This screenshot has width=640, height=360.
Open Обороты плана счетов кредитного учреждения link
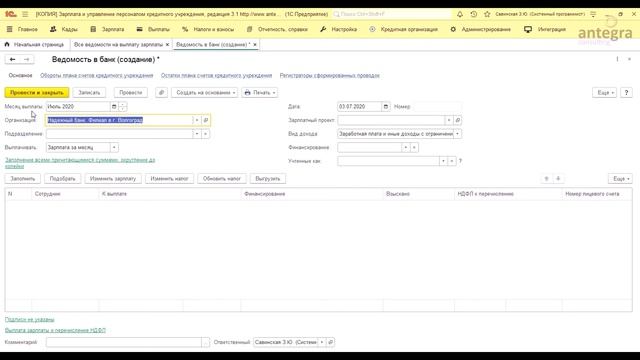(97, 76)
